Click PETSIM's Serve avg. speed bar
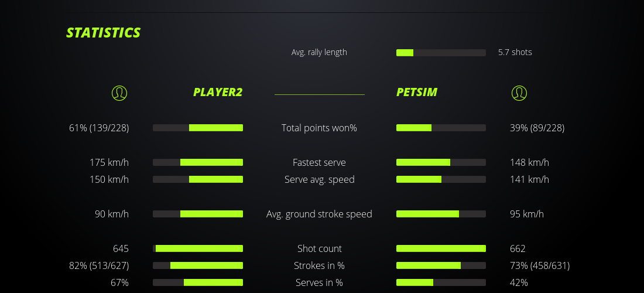644x293 pixels. [x=441, y=179]
